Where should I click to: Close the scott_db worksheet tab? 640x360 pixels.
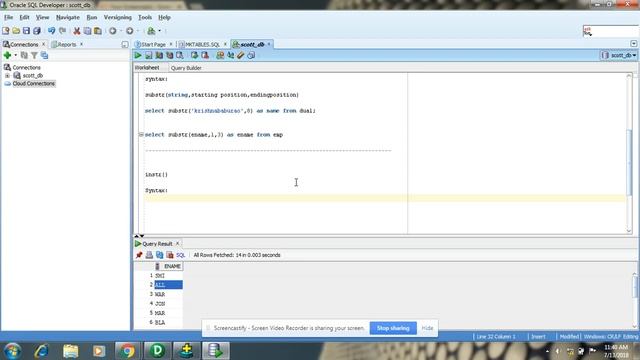coord(269,44)
